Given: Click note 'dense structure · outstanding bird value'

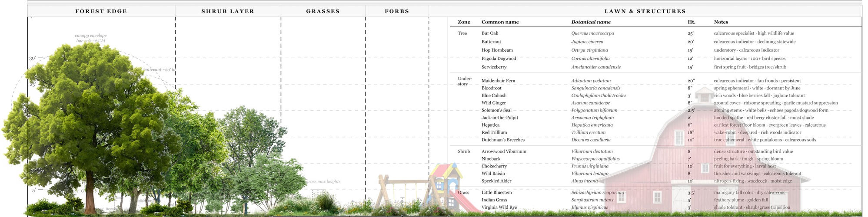Looking at the screenshot, I should click(753, 151).
